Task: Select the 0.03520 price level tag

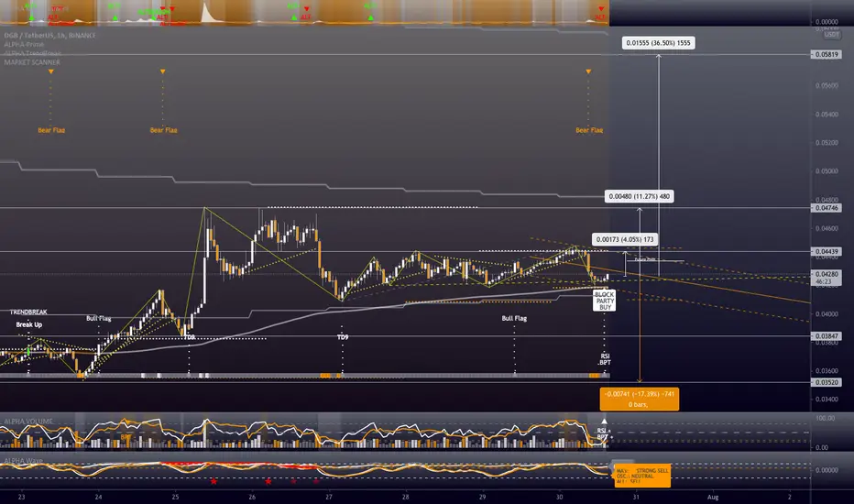Action: point(827,382)
